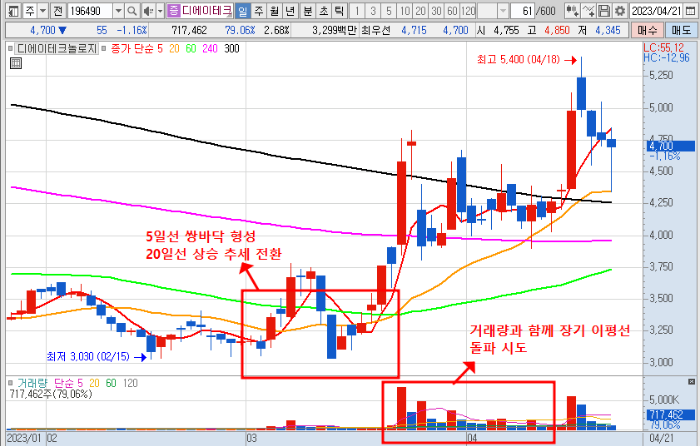Select the 3 interval button

pos(373,11)
